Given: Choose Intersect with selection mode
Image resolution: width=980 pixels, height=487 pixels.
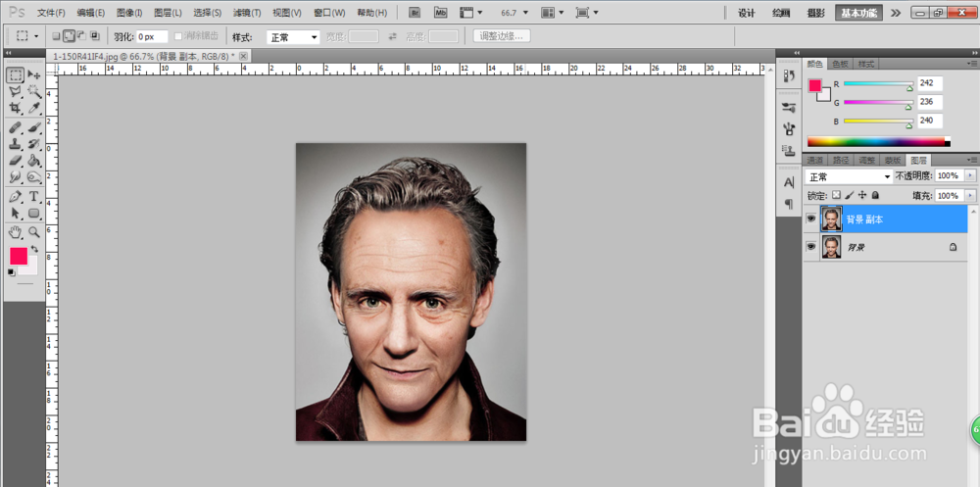Looking at the screenshot, I should coord(95,36).
